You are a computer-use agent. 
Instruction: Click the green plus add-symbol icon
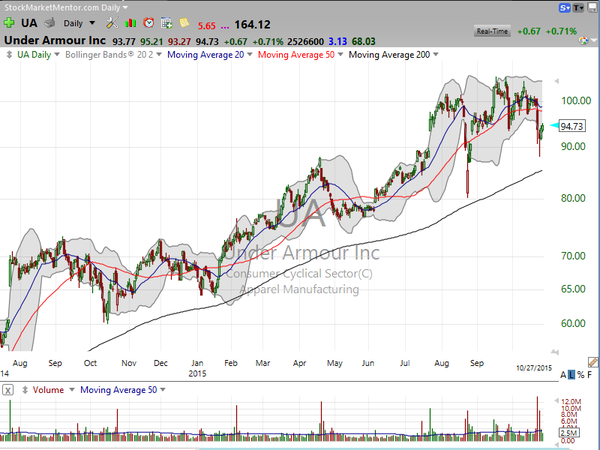click(9, 23)
